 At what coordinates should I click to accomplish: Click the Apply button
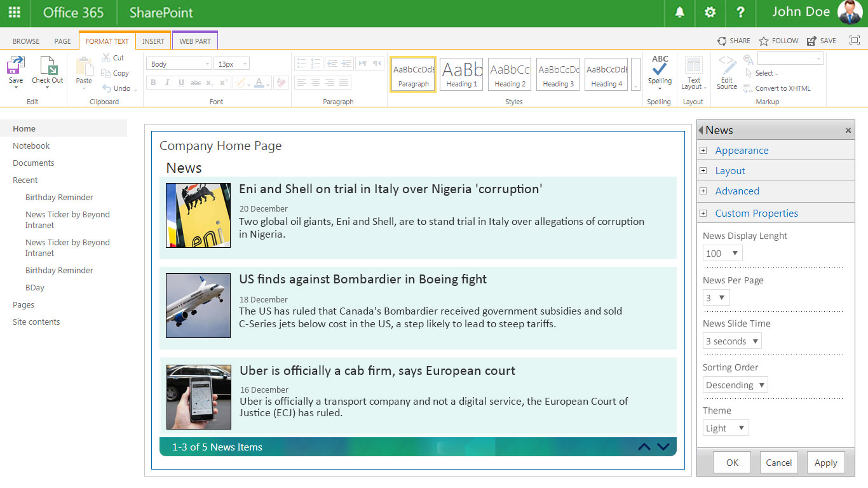point(825,463)
